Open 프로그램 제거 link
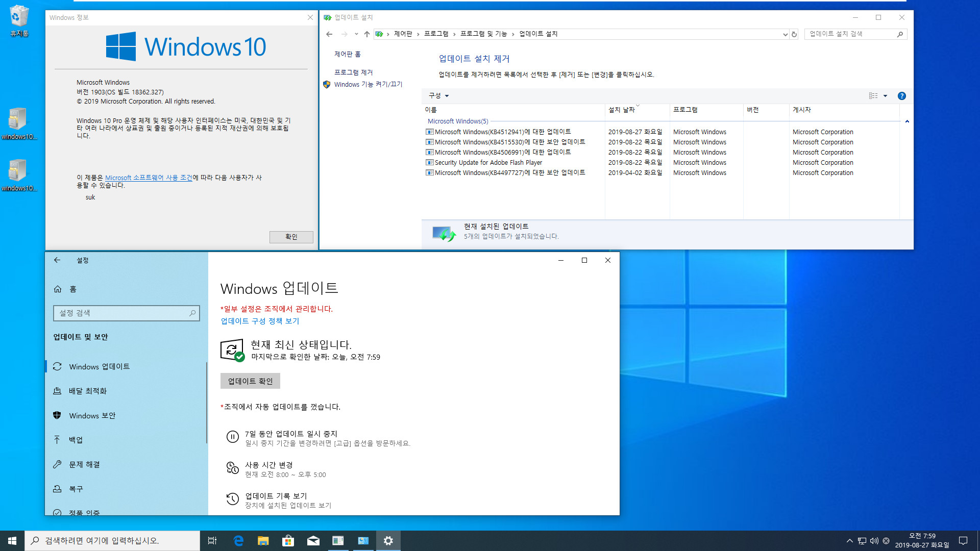Viewport: 980px width, 551px height. [x=353, y=72]
